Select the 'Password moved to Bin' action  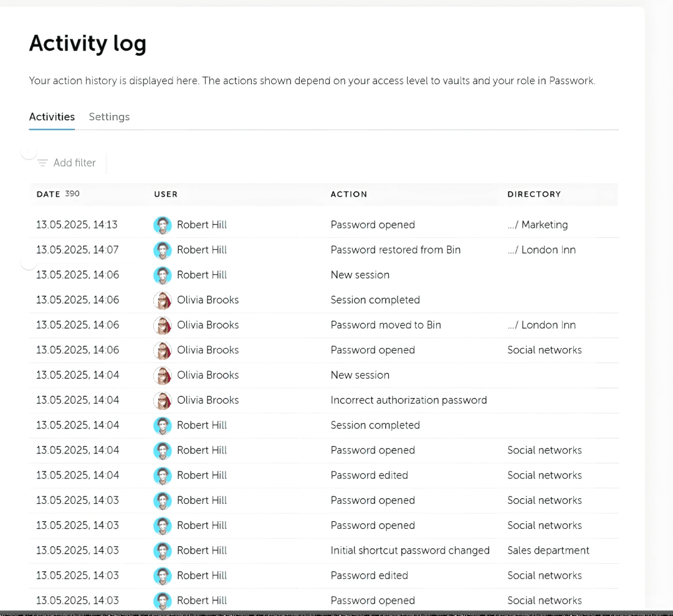coord(386,325)
